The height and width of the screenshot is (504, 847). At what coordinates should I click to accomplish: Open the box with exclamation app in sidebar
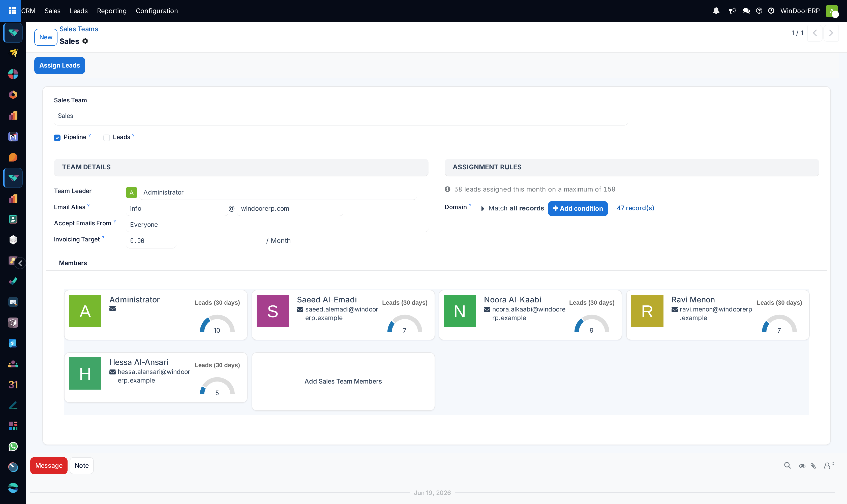coord(13,323)
